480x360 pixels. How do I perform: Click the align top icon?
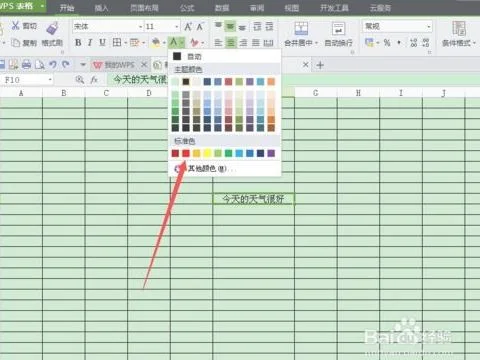[218, 26]
